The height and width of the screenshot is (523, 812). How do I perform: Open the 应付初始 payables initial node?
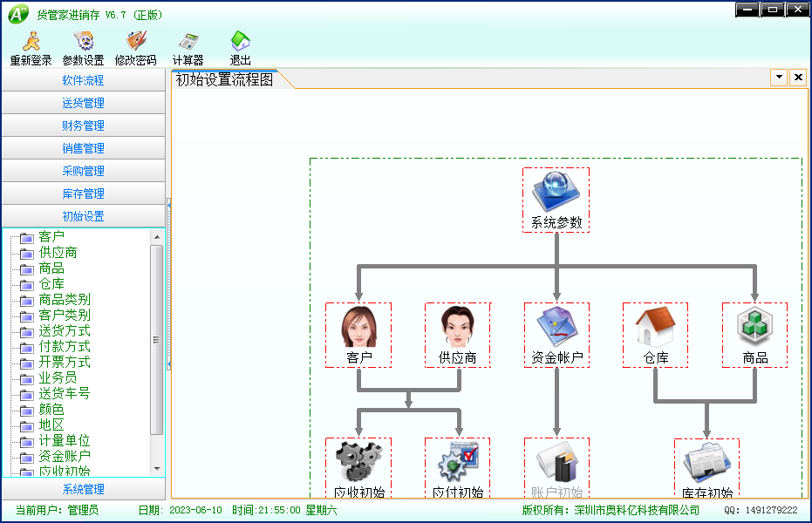point(458,468)
